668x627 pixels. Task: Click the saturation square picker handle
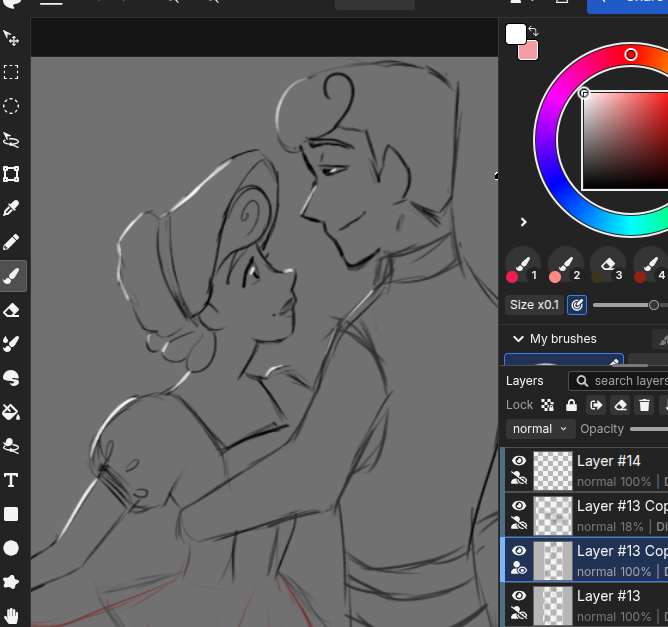[x=584, y=93]
